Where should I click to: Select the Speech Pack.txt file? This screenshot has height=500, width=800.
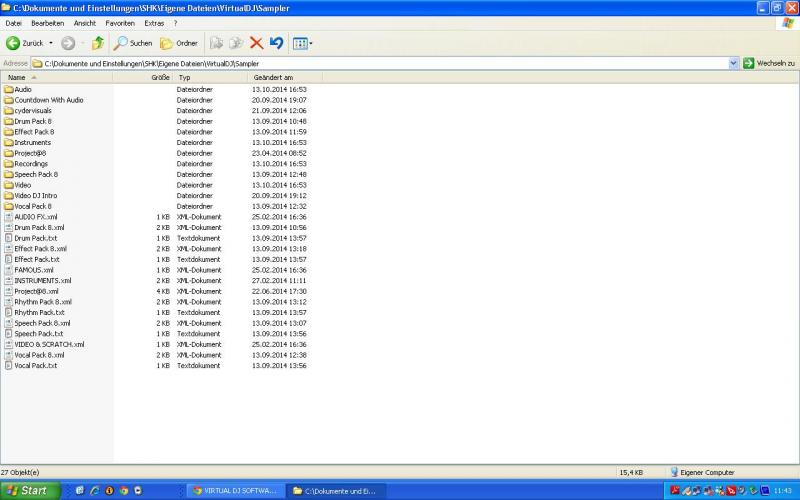pos(34,334)
